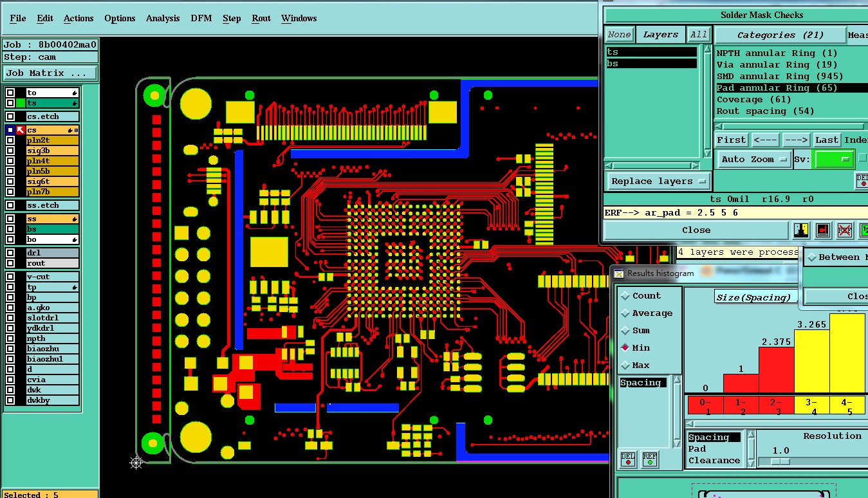This screenshot has height=498, width=868.
Task: Toggle the blue checkbox for layer cs
Action: (10, 130)
